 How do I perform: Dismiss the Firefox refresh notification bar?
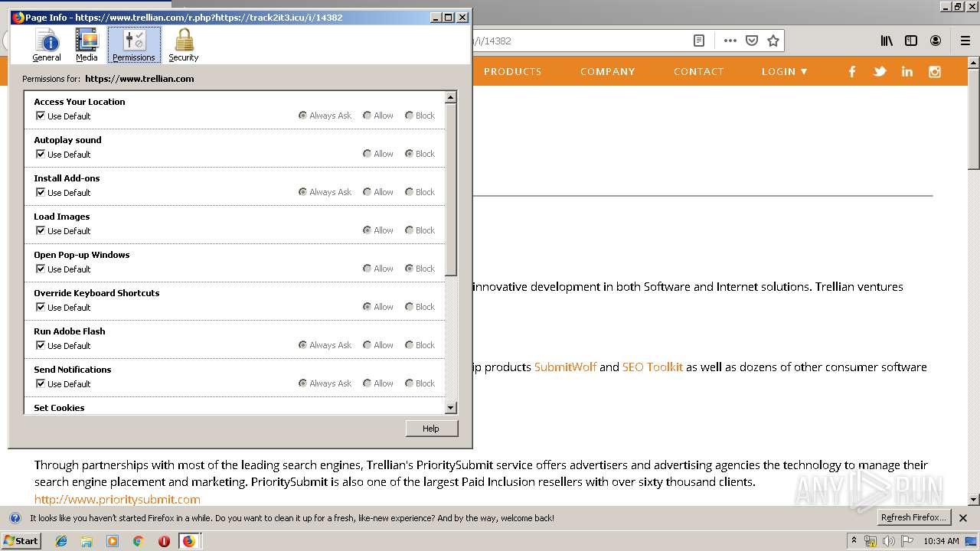tap(963, 518)
